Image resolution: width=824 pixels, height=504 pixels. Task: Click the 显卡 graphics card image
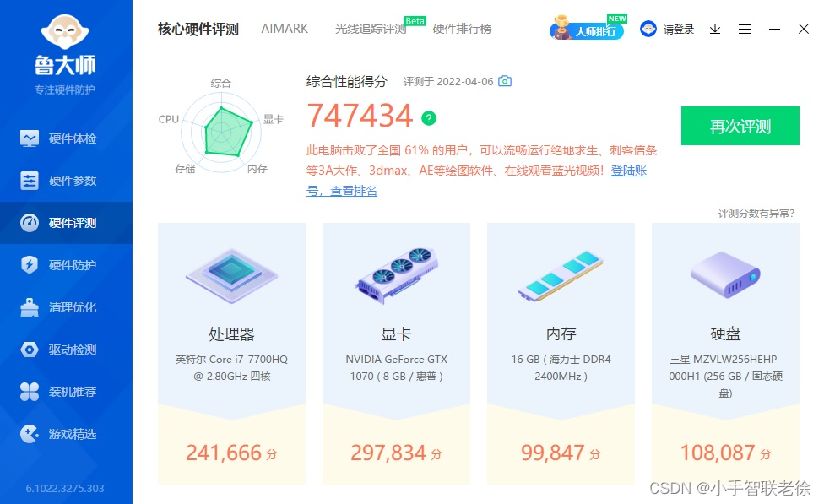(x=396, y=275)
